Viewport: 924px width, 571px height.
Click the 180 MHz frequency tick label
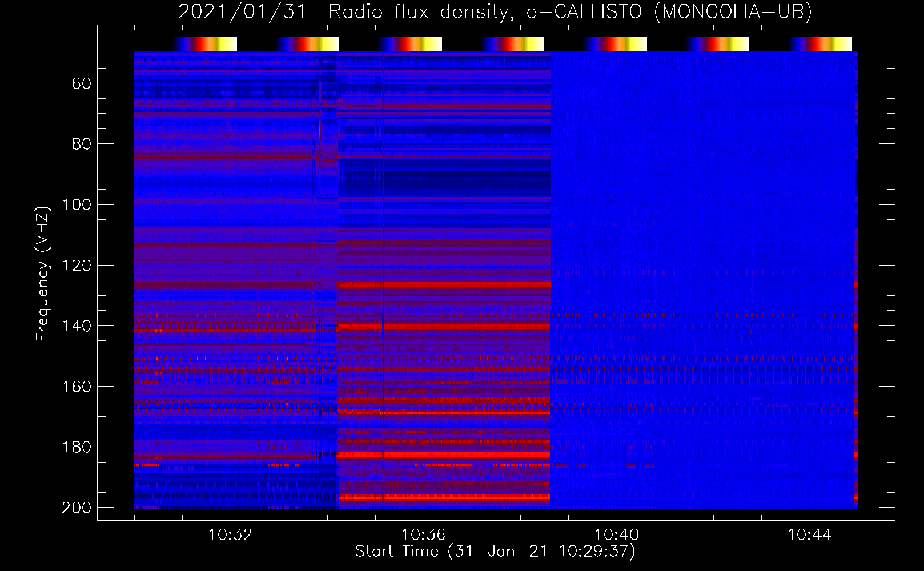pyautogui.click(x=77, y=447)
